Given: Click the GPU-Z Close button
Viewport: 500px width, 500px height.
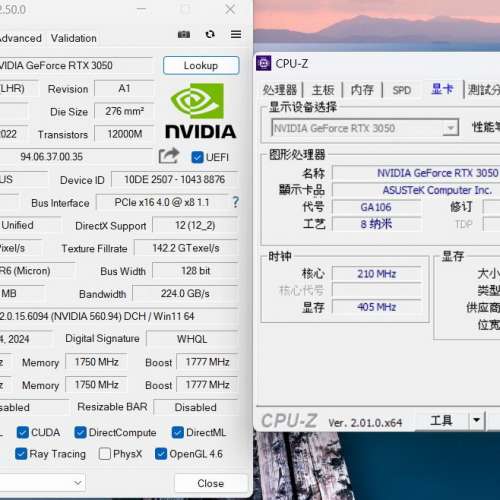Looking at the screenshot, I should point(211,483).
